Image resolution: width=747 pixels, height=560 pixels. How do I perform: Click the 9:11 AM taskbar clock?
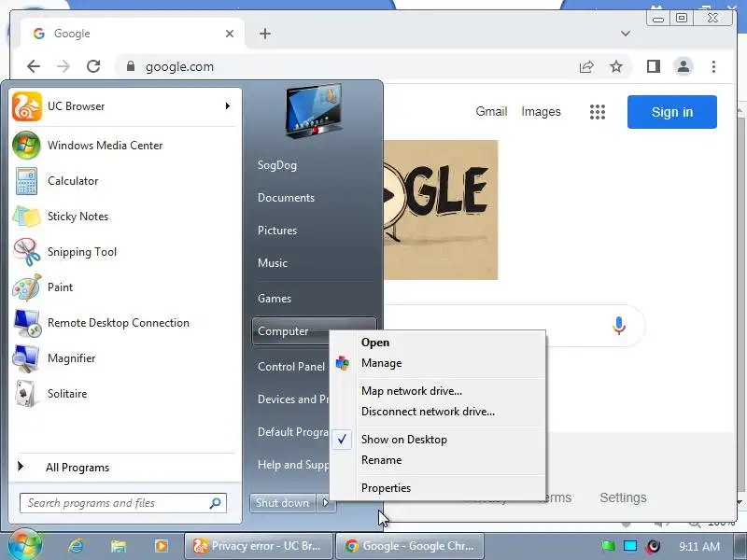(x=699, y=546)
